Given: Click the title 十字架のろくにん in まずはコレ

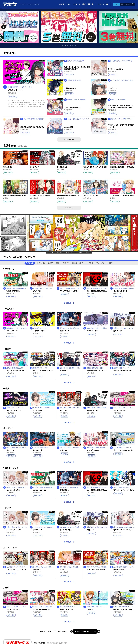Looking at the screenshot, I should pos(70,88).
